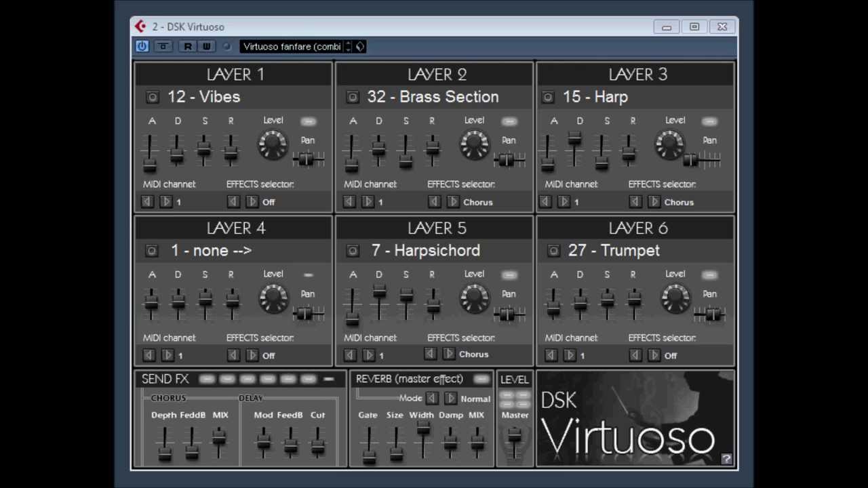
Task: Click the first SEND FX LED button
Action: 208,380
